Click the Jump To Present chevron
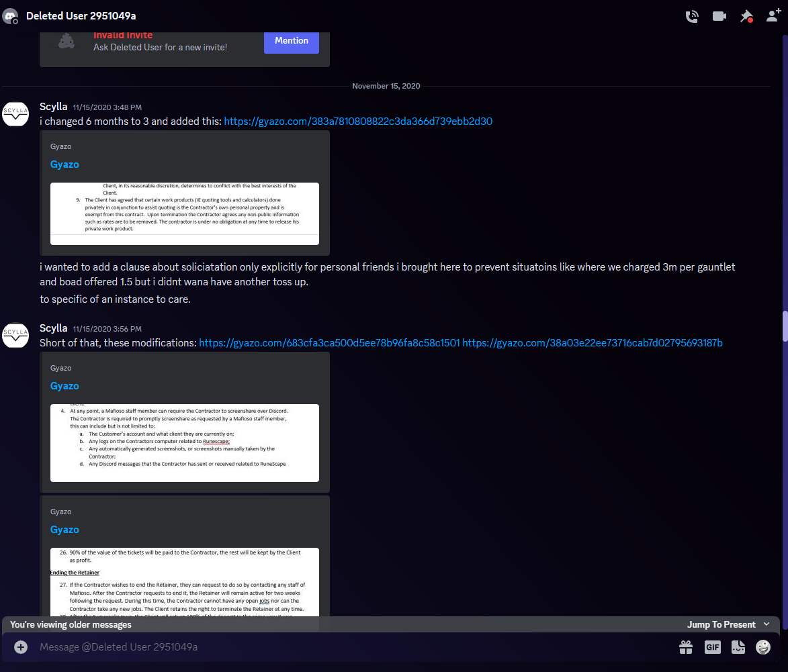 pos(767,624)
